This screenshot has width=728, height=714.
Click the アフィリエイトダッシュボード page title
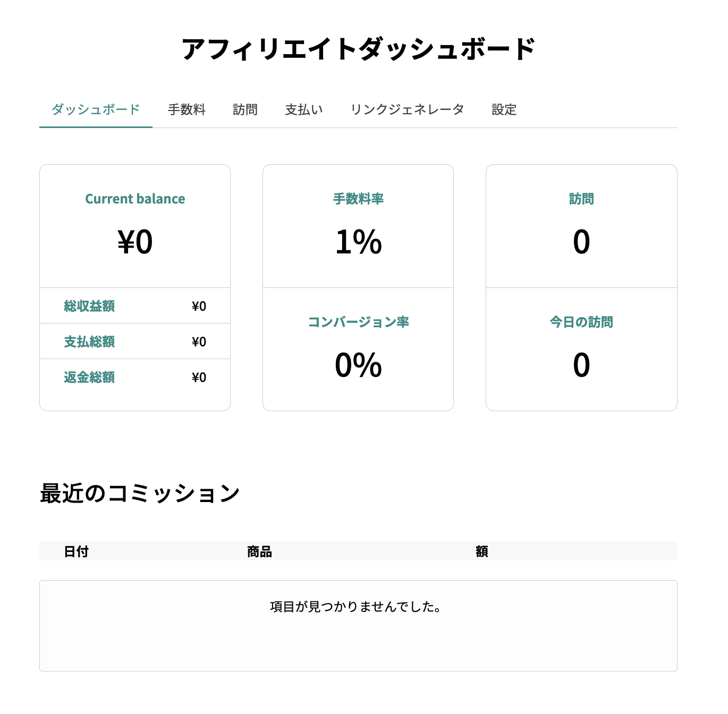pyautogui.click(x=358, y=49)
